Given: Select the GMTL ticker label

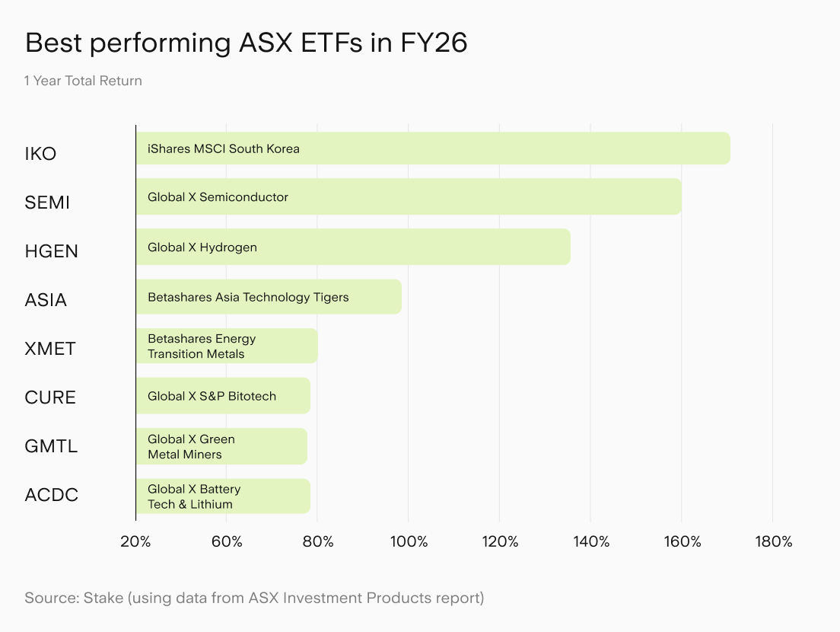Looking at the screenshot, I should click(52, 446).
